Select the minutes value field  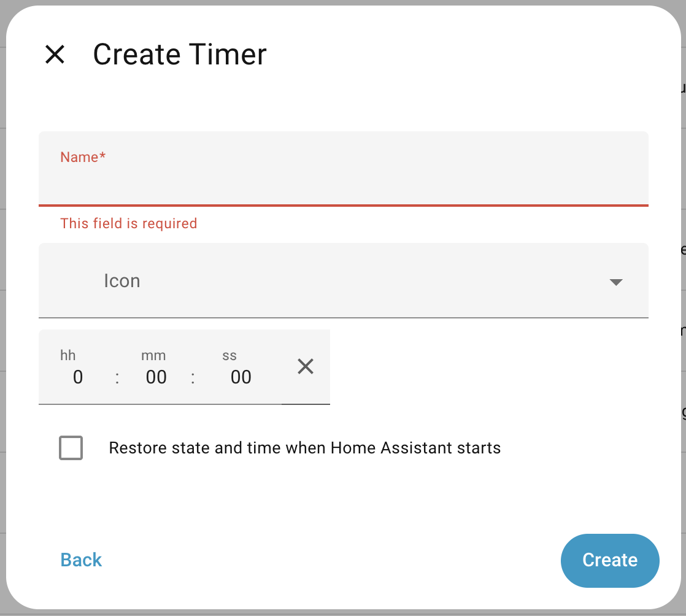156,377
